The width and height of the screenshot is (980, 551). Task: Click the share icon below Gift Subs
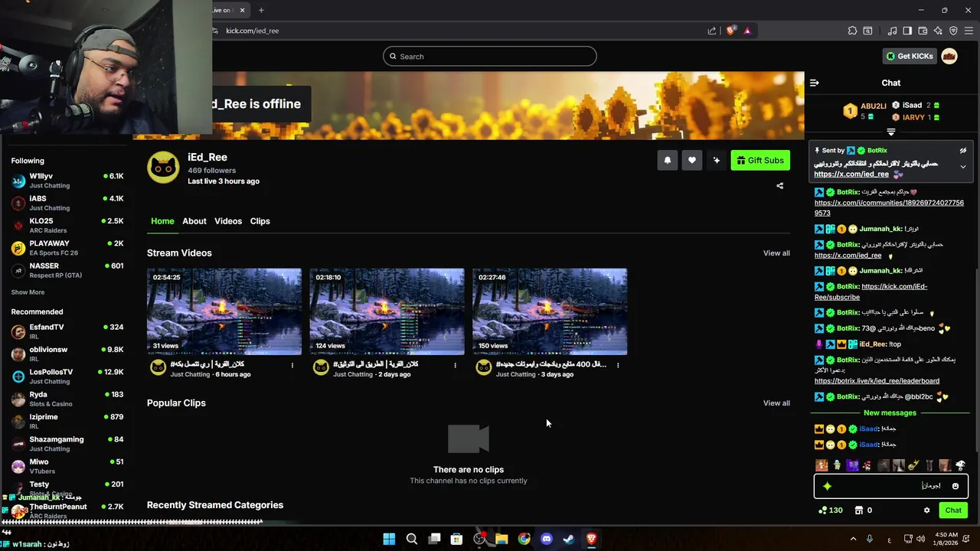779,186
